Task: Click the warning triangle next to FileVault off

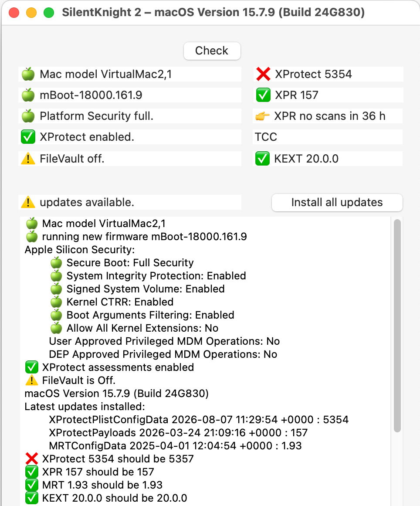Action: (x=28, y=159)
